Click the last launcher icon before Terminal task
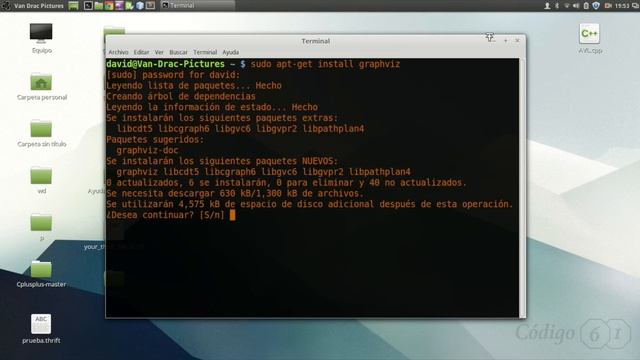 (150, 6)
